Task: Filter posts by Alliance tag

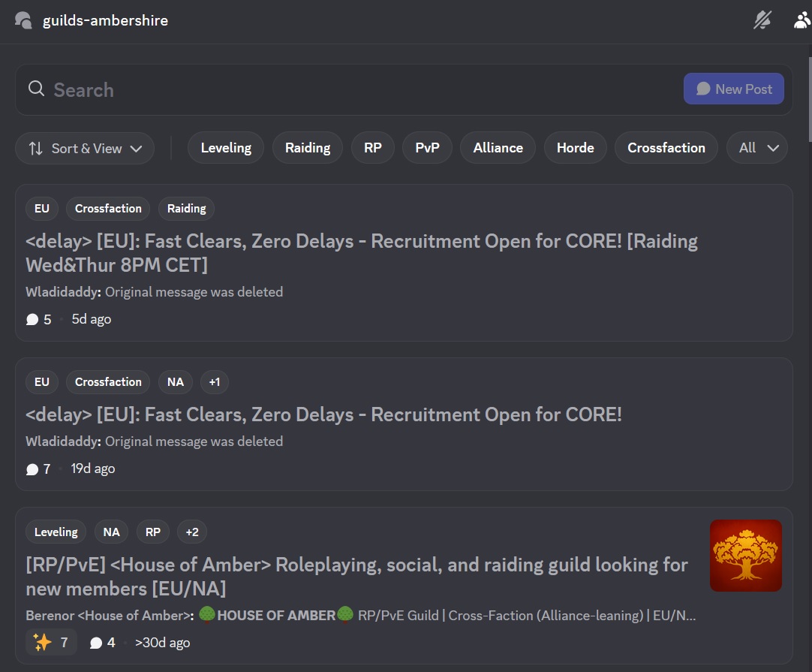Action: click(x=498, y=148)
